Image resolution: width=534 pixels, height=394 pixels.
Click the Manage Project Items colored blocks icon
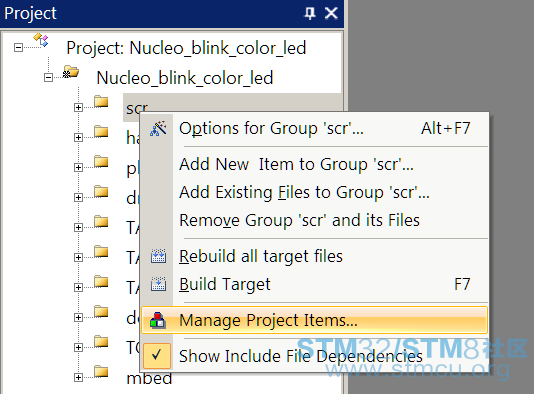point(158,320)
